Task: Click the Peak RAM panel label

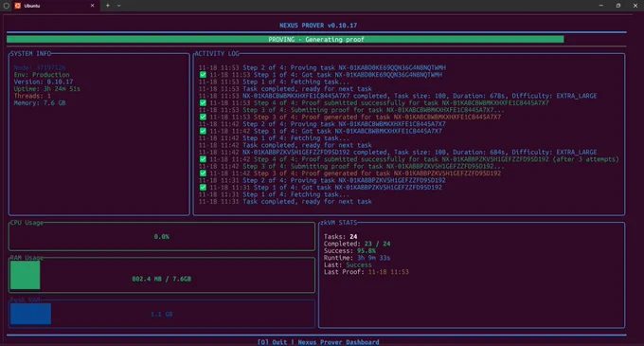Action: (x=26, y=300)
